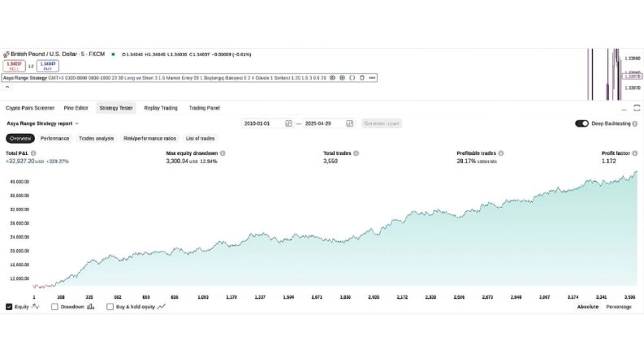Click the total trades value 3,550
Screen dimensions: 644x362
331,162
